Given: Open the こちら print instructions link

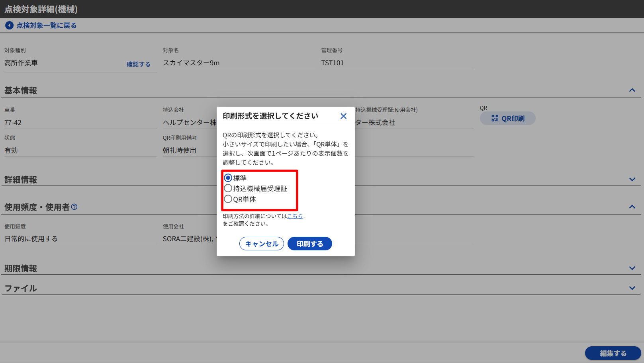Looking at the screenshot, I should 295,216.
